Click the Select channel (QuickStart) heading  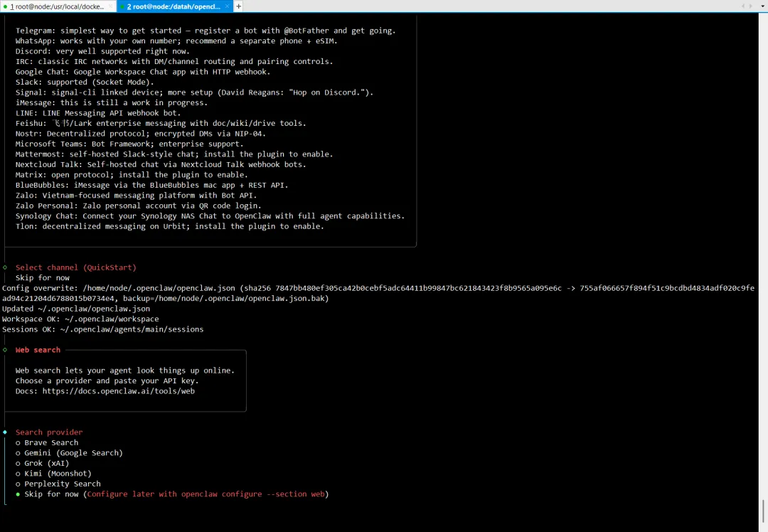coord(76,267)
